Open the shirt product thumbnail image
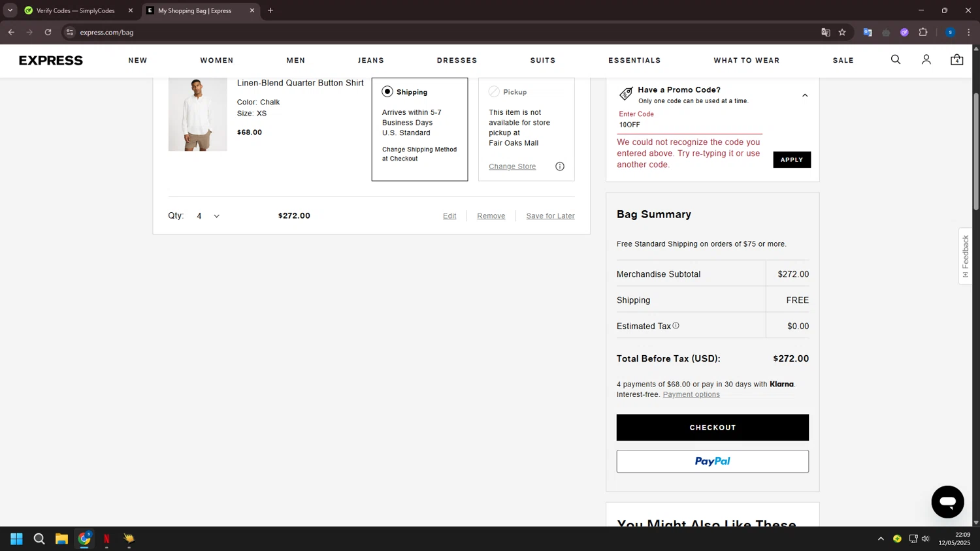The image size is (980, 551). point(198,114)
